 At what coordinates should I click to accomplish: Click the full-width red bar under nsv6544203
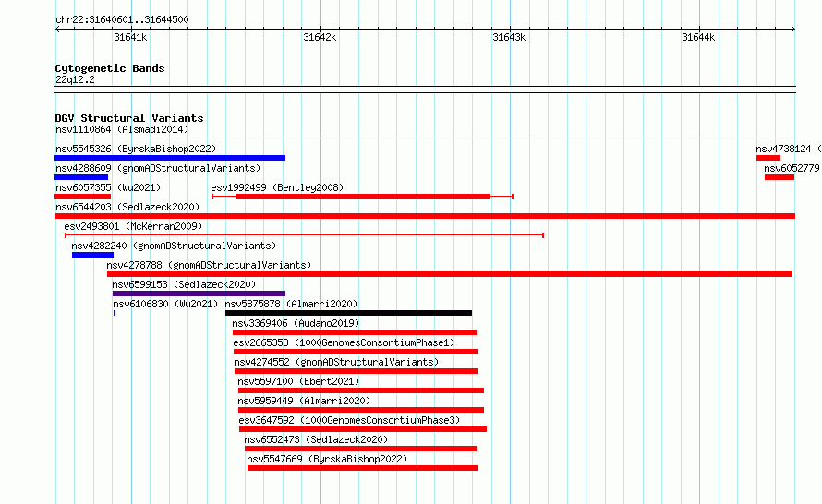[425, 216]
